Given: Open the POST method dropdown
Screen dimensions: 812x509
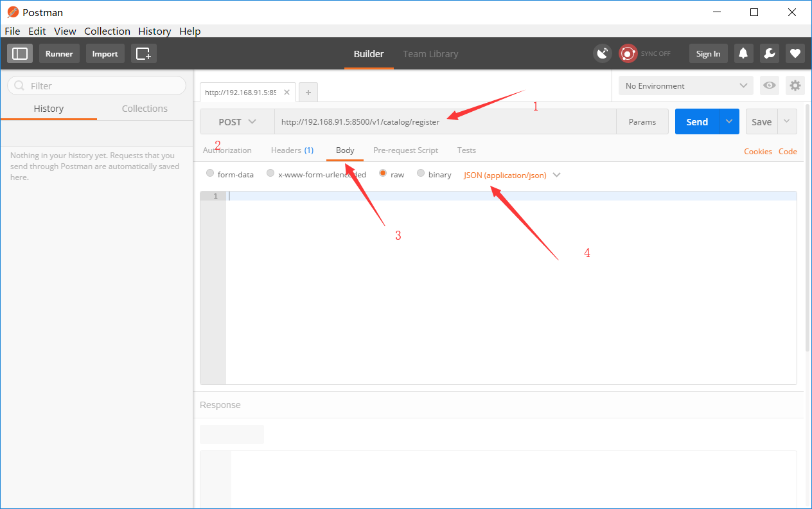Looking at the screenshot, I should click(237, 121).
